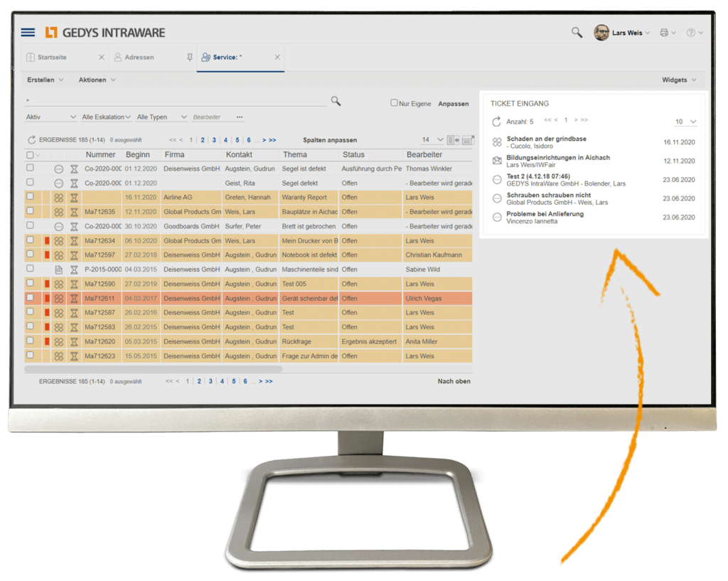
Task: Open the Alle Eskalation filter dropdown
Action: click(107, 117)
